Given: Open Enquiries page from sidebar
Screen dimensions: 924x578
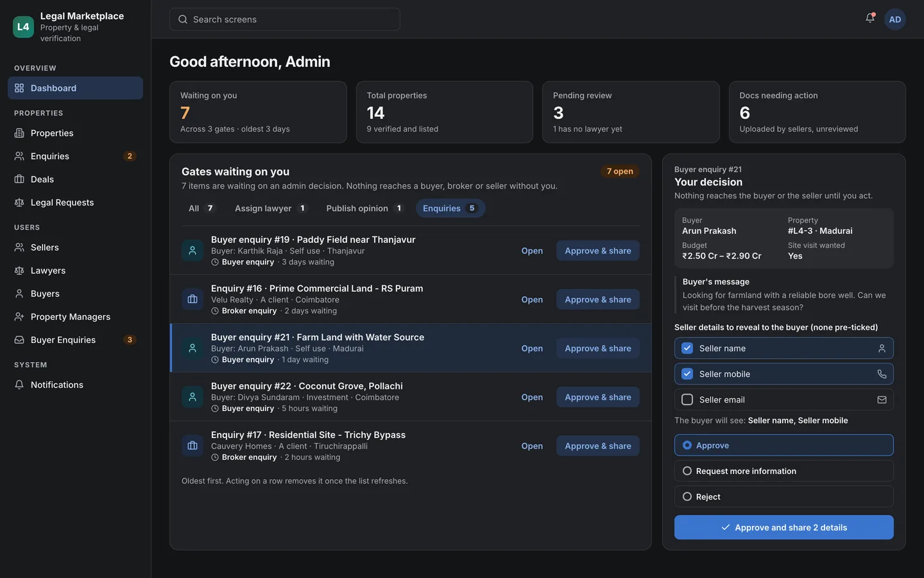Looking at the screenshot, I should pyautogui.click(x=75, y=156).
